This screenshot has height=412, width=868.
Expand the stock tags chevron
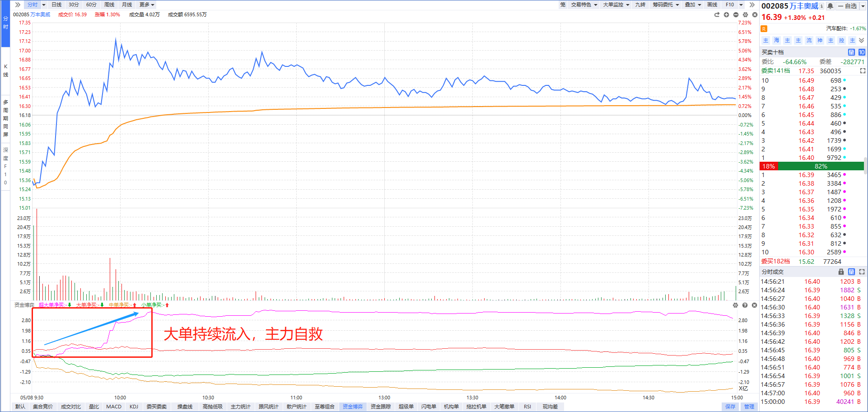(x=862, y=41)
